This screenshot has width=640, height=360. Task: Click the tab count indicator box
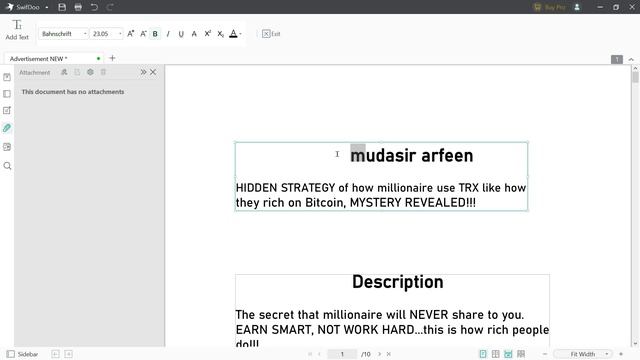point(617,60)
